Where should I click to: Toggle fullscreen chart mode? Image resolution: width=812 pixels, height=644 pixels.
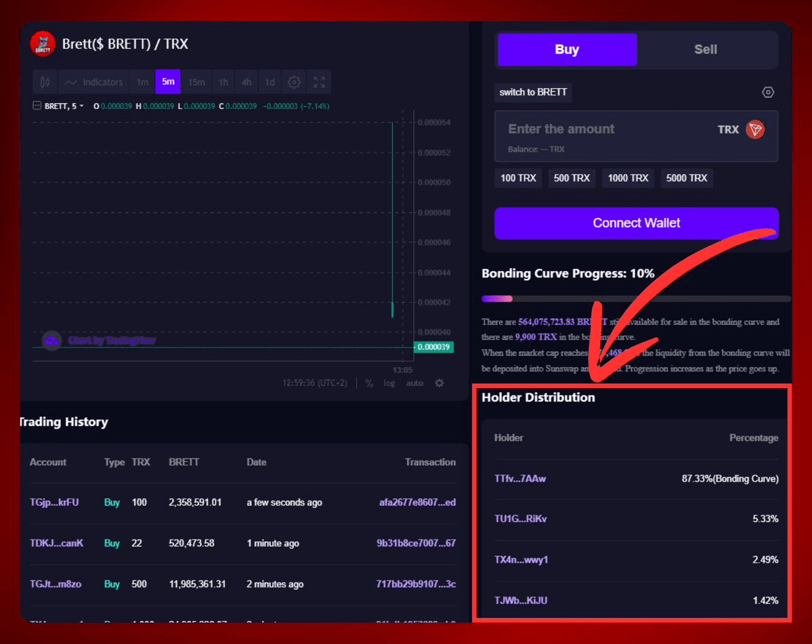click(x=319, y=82)
